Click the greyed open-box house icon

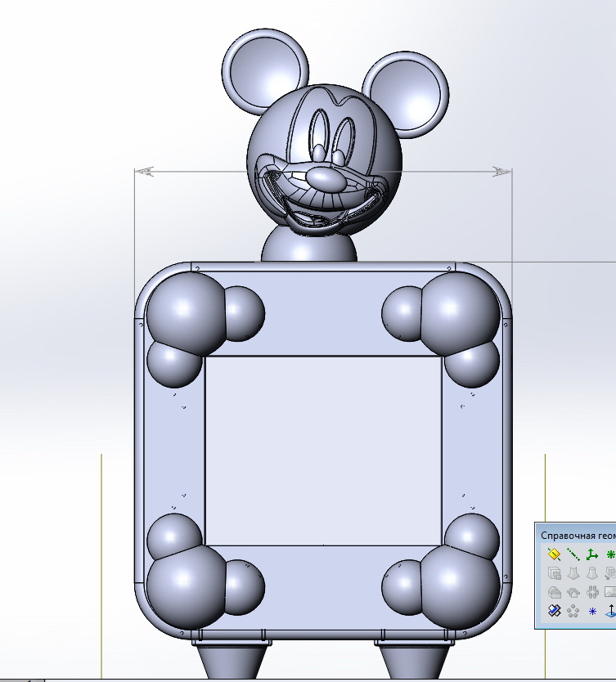click(x=554, y=592)
